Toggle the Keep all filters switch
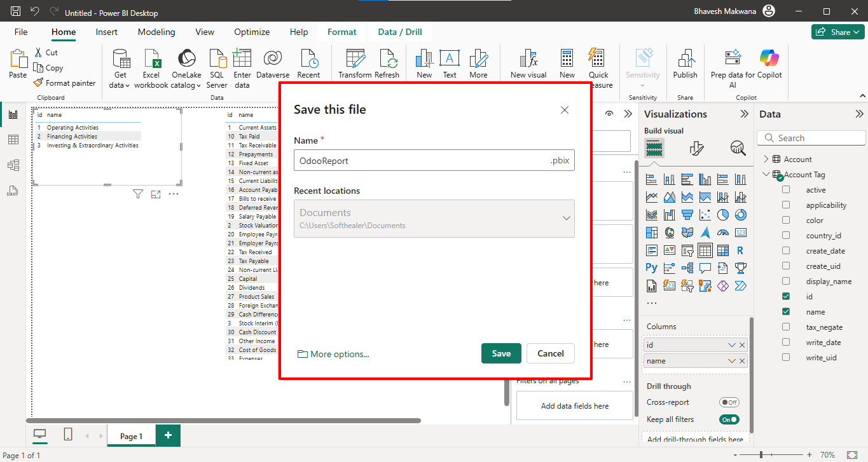868x462 pixels. [729, 419]
